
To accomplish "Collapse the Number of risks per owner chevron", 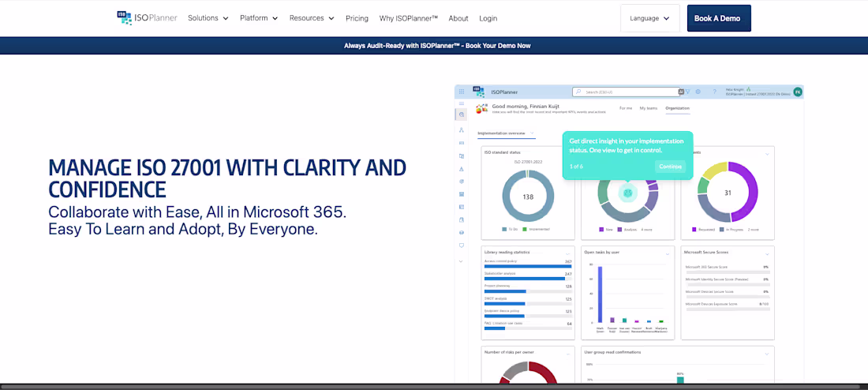I will (x=567, y=354).
